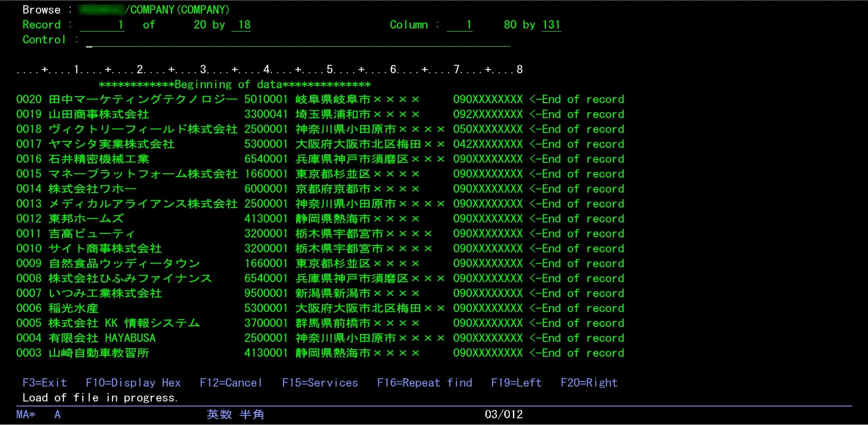Click address 大阪府大阪市北区梅田 in row 0017
This screenshot has height=425, width=868.
(358, 144)
